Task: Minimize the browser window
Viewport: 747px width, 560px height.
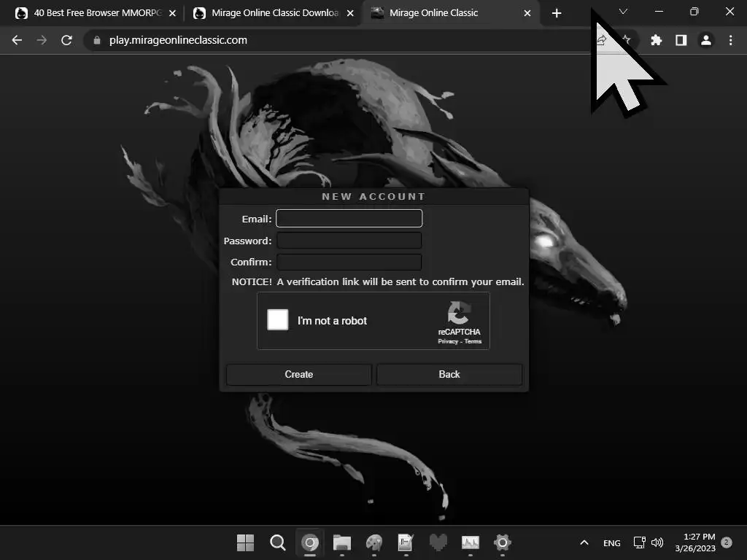Action: pos(659,12)
